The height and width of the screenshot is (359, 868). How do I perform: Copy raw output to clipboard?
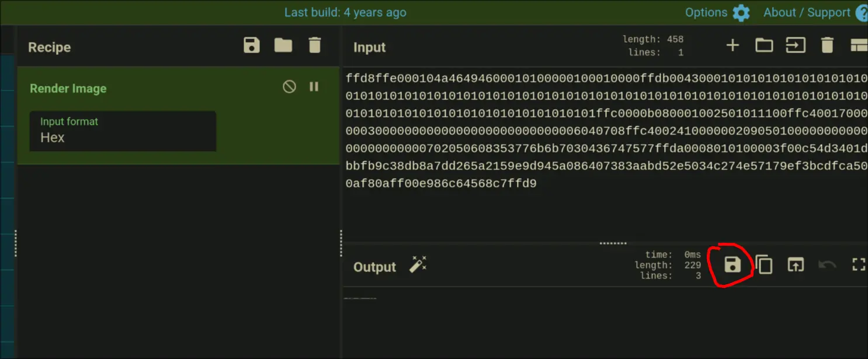pyautogui.click(x=764, y=265)
